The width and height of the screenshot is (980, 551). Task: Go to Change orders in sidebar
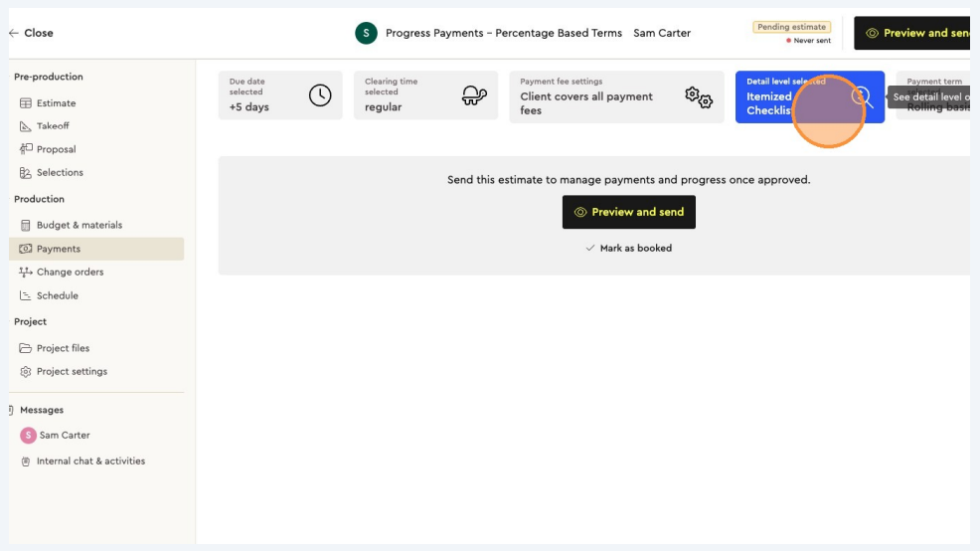[x=70, y=273]
